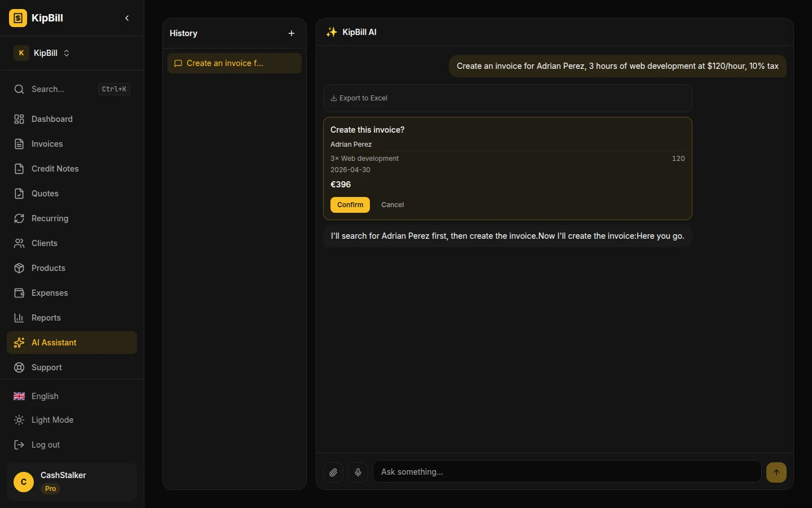Open the English language selector
This screenshot has height=508, width=812.
45,396
